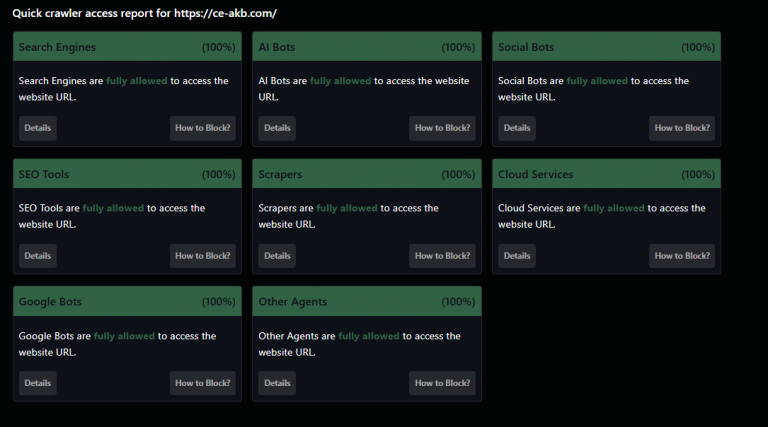Click 'fully allowed' in Social Bots description
Viewport: 768px width, 427px height.
(597, 81)
